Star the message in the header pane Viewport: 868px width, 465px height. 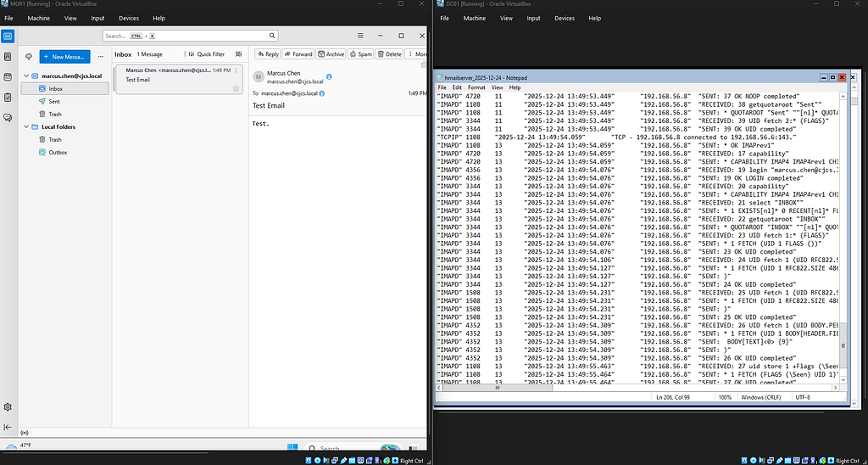(424, 64)
